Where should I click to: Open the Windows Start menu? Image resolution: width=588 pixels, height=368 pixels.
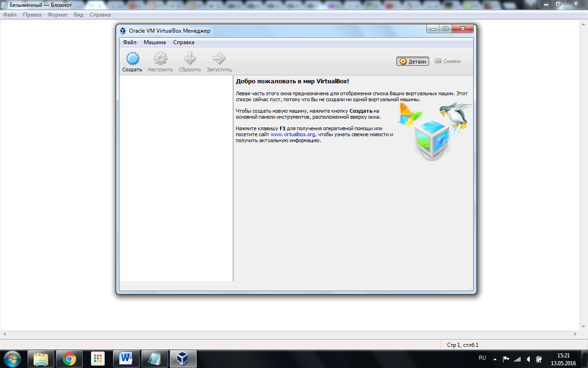(x=12, y=358)
